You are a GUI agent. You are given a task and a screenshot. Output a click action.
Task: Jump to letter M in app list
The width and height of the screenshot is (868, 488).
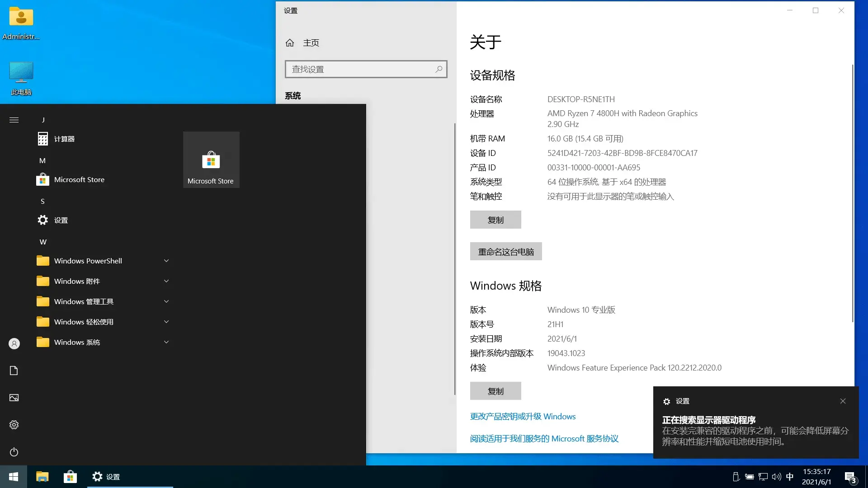[42, 160]
